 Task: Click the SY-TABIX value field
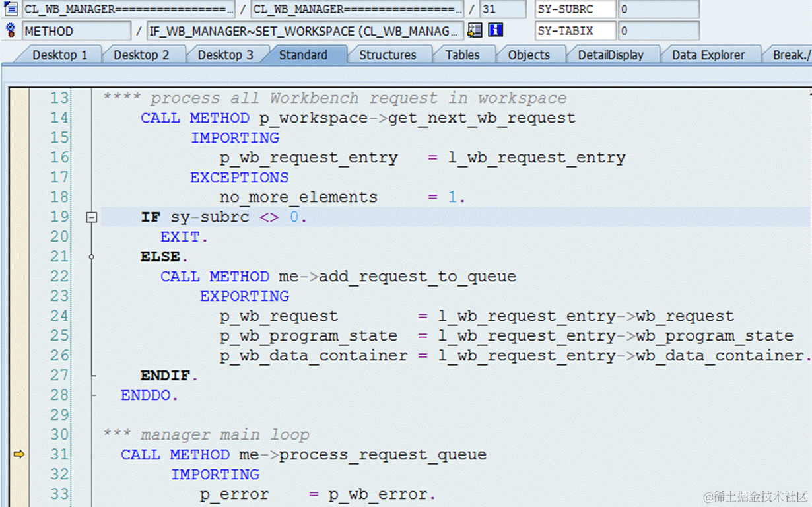click(658, 30)
